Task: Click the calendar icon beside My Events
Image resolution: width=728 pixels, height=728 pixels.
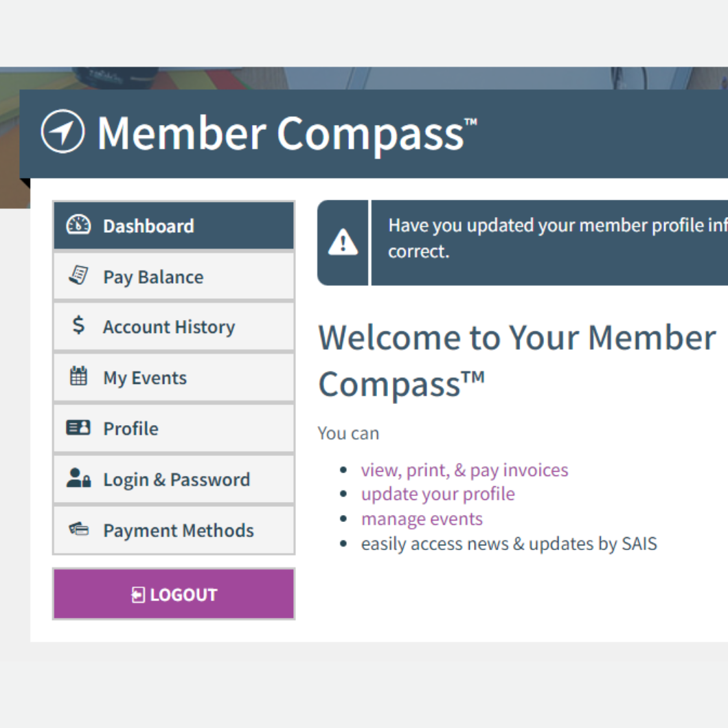Action: point(78,377)
